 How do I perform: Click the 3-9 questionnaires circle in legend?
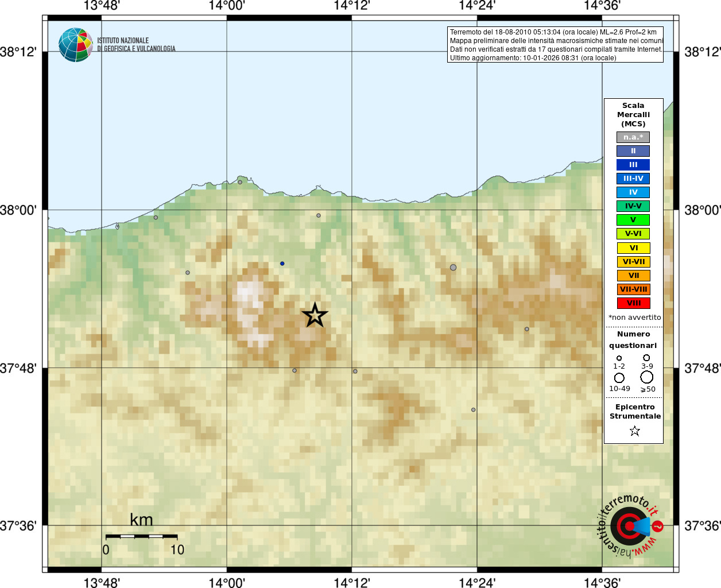pyautogui.click(x=646, y=358)
